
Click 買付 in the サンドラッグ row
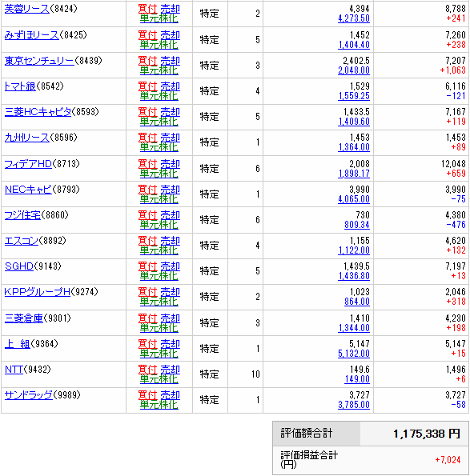tap(147, 395)
